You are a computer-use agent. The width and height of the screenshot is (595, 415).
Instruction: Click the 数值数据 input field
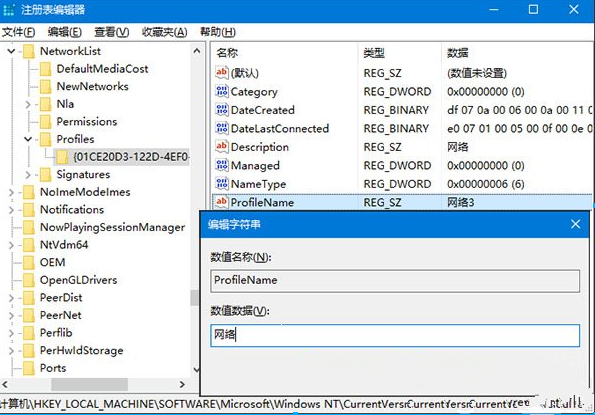point(395,335)
